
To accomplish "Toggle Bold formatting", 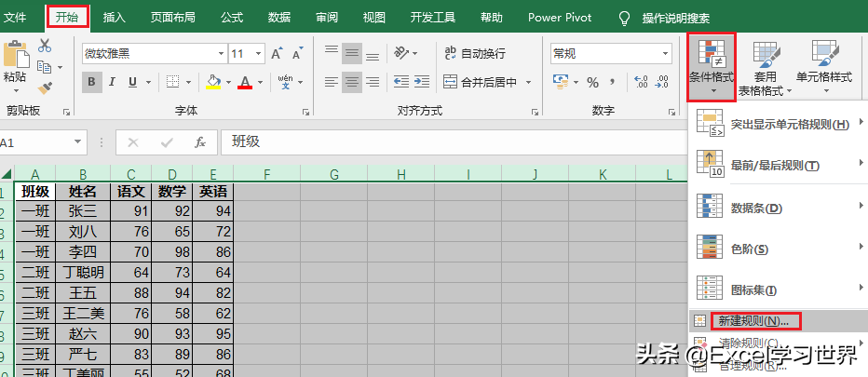I will click(x=91, y=83).
